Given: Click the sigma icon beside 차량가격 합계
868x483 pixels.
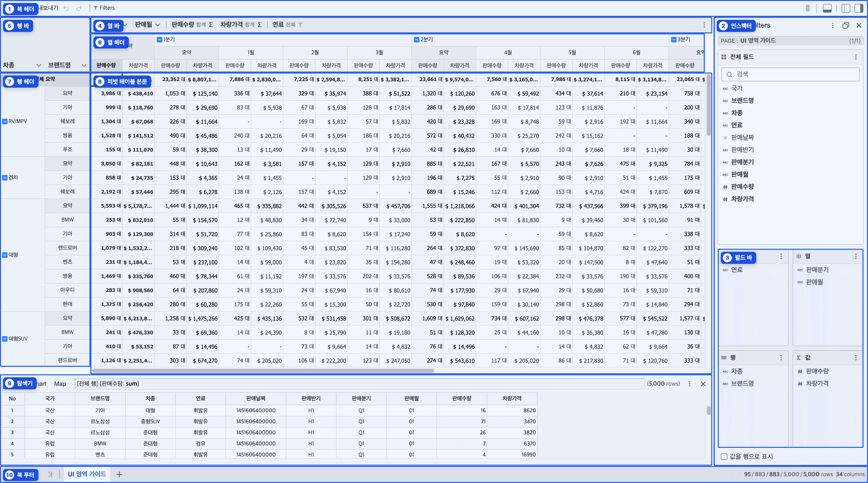Looking at the screenshot, I should [x=259, y=25].
